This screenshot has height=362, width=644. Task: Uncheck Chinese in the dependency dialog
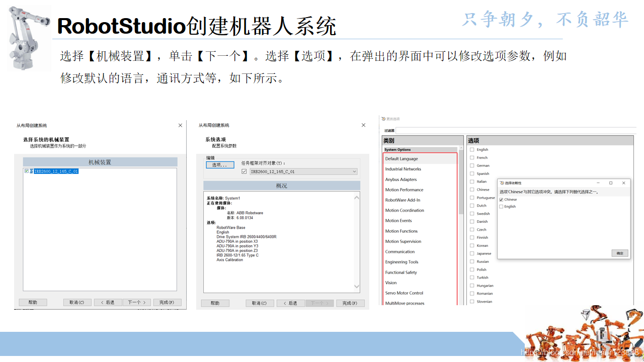[x=501, y=200]
